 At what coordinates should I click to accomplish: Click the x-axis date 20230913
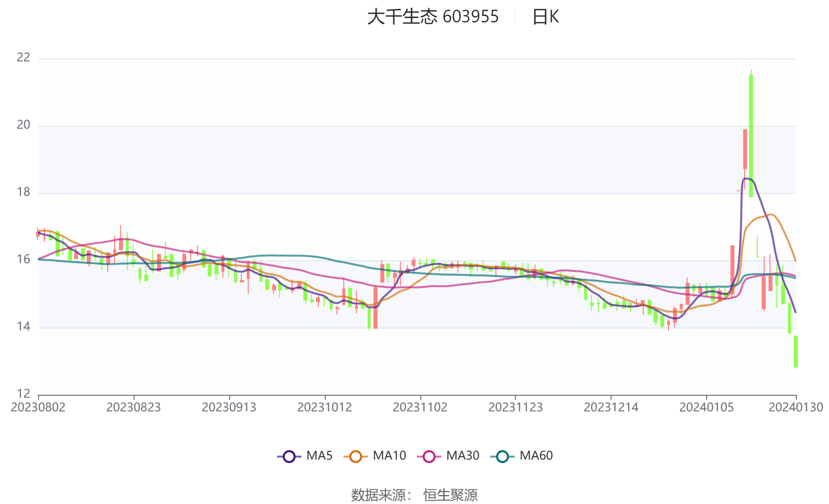coord(229,407)
